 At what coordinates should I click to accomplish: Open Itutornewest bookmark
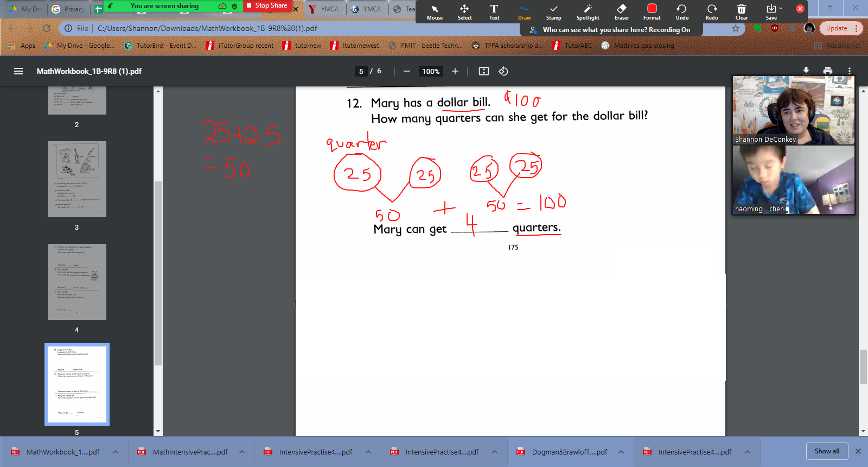click(x=355, y=46)
